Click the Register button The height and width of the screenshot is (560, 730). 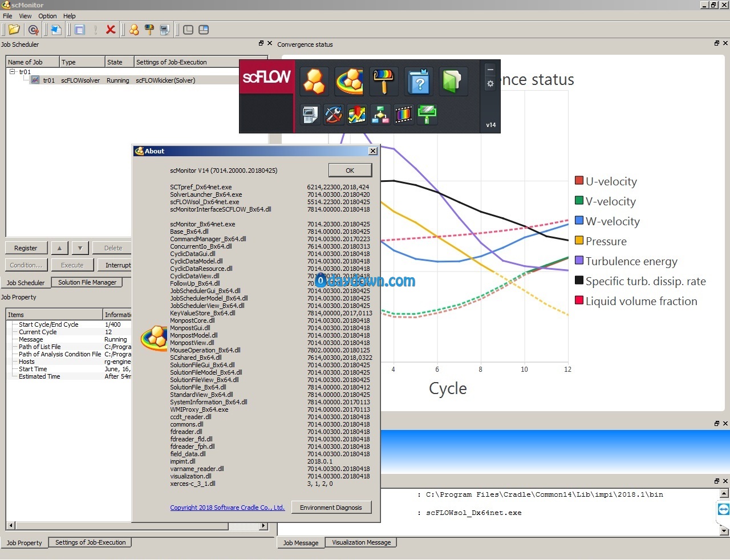pyautogui.click(x=26, y=248)
